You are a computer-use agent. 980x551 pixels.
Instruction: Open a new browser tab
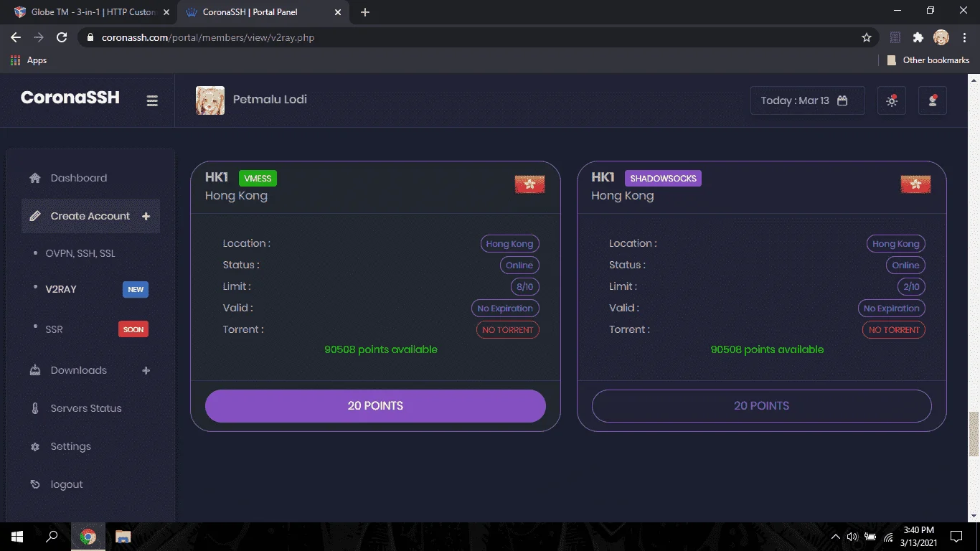(x=364, y=12)
